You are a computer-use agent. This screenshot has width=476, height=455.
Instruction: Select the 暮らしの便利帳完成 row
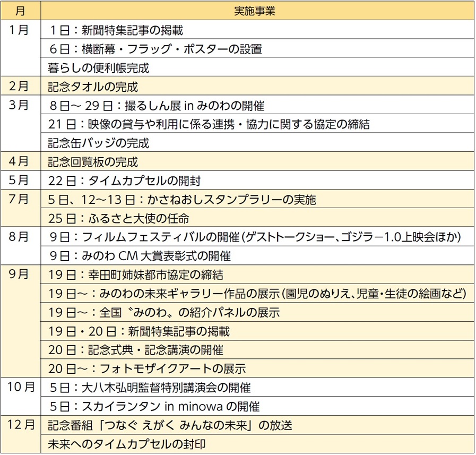click(99, 68)
